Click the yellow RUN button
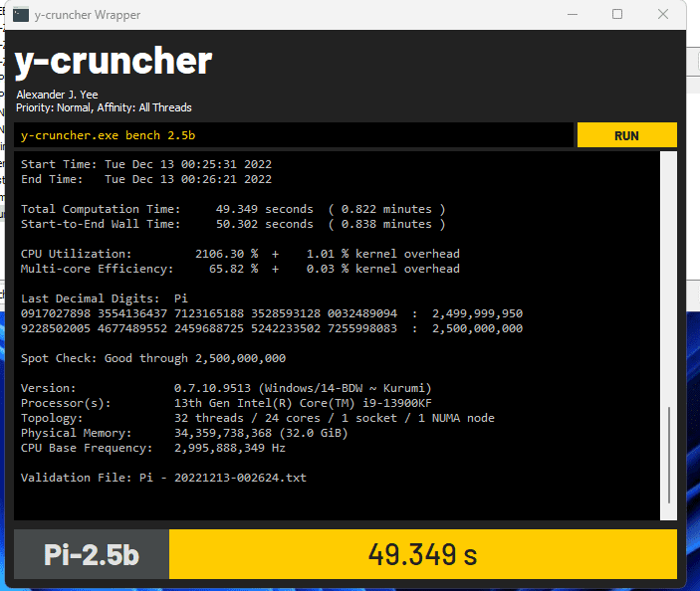700x591 pixels. pos(626,135)
